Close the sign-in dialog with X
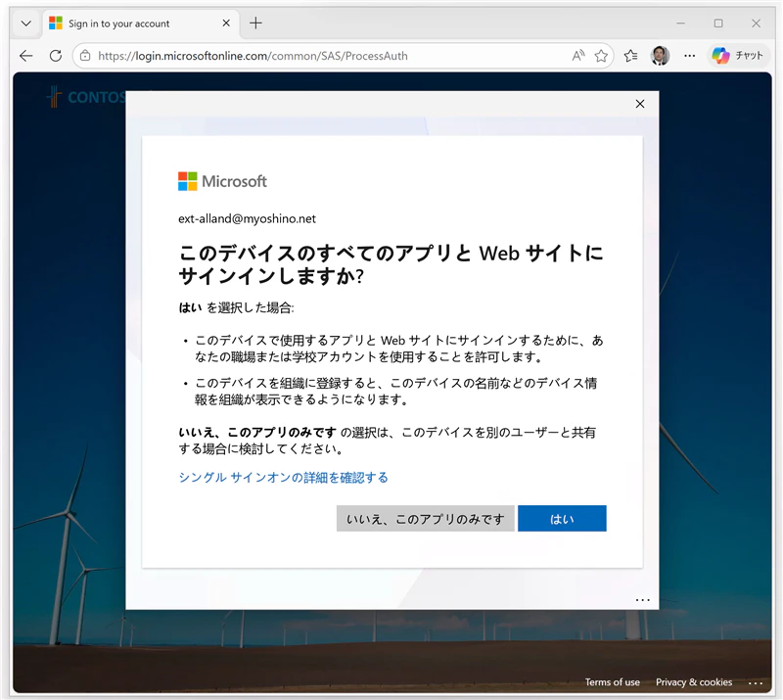 tap(640, 104)
